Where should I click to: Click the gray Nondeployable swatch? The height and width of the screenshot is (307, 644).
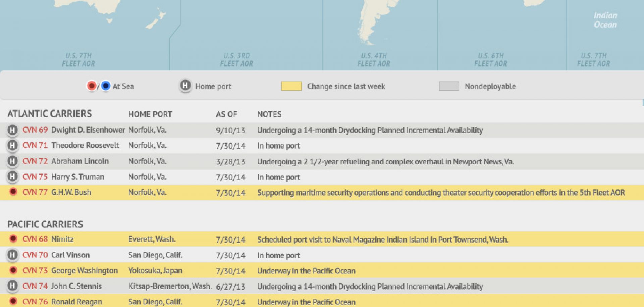(x=449, y=86)
